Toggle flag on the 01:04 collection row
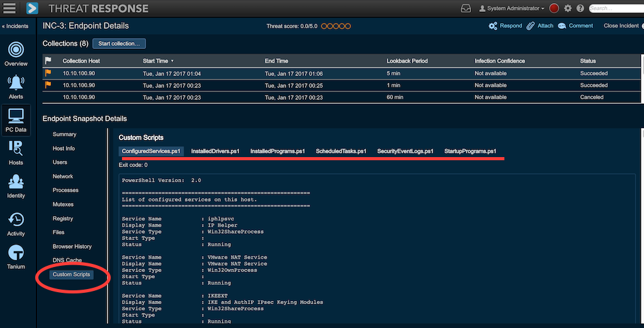644x328 pixels. click(48, 73)
